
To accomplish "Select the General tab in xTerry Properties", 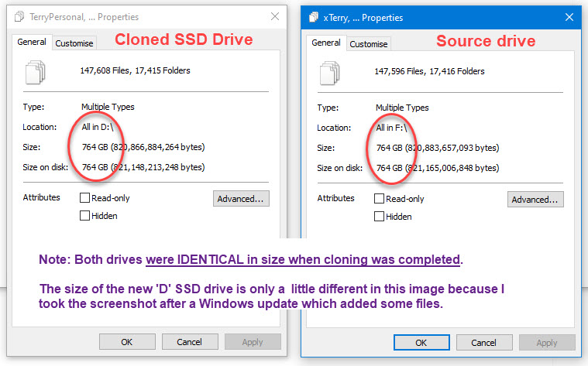I will (x=326, y=43).
